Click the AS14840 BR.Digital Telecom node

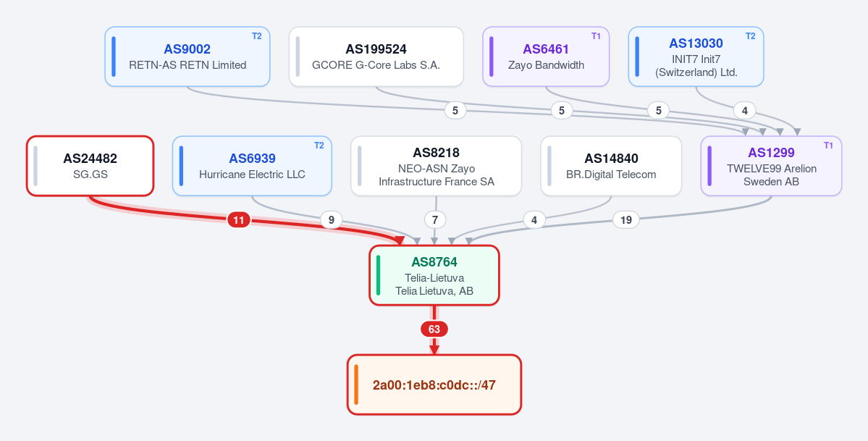pyautogui.click(x=611, y=166)
